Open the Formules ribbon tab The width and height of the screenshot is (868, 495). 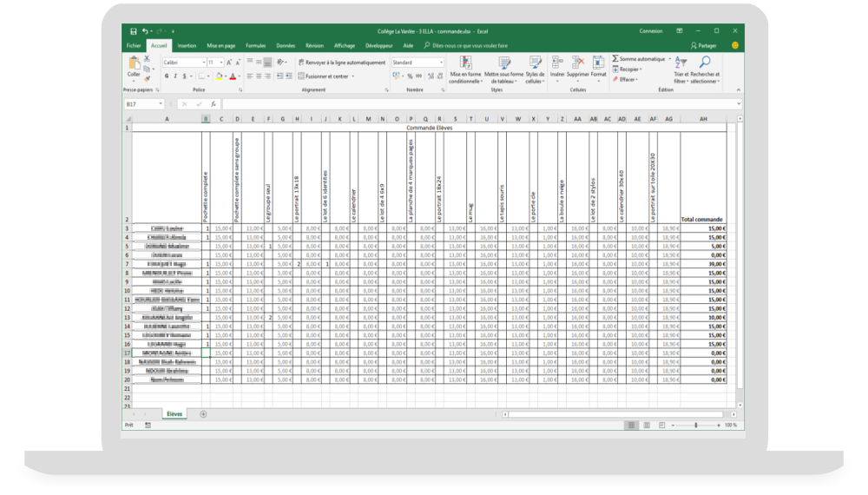pos(255,45)
